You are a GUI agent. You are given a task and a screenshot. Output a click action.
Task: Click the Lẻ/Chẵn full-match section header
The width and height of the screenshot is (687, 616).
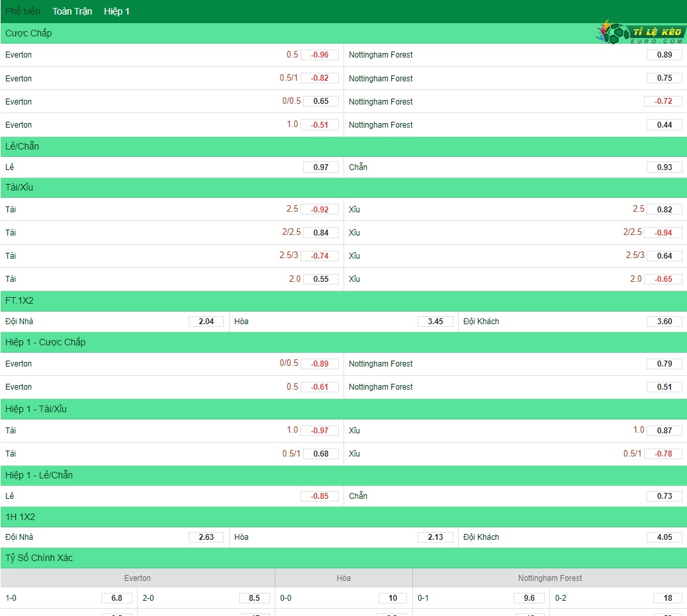click(x=343, y=146)
